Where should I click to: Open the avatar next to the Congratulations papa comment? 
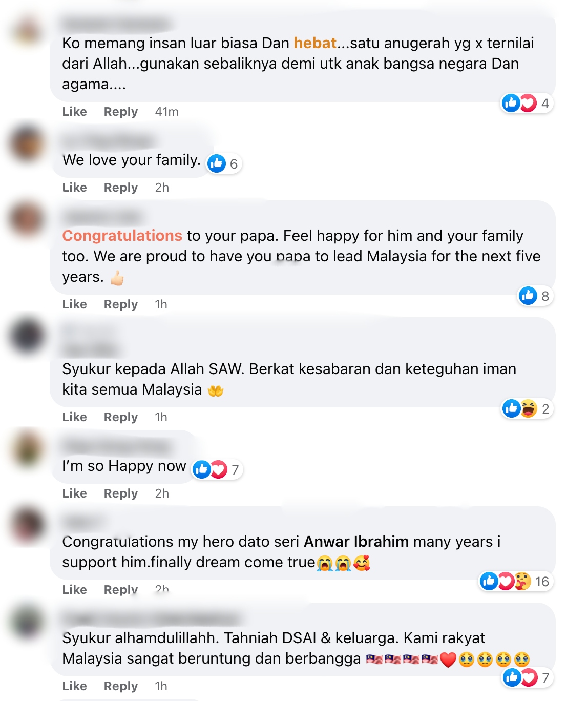click(x=27, y=218)
